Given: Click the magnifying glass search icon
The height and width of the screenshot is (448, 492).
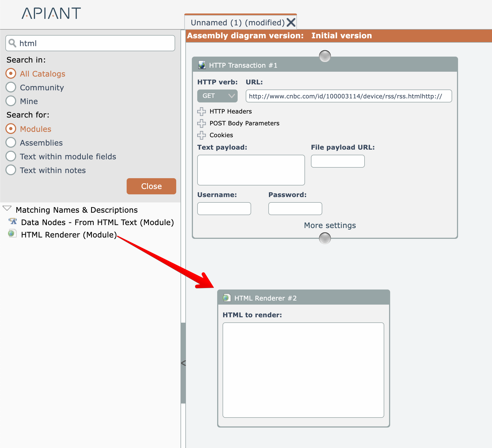Looking at the screenshot, I should click(x=12, y=43).
